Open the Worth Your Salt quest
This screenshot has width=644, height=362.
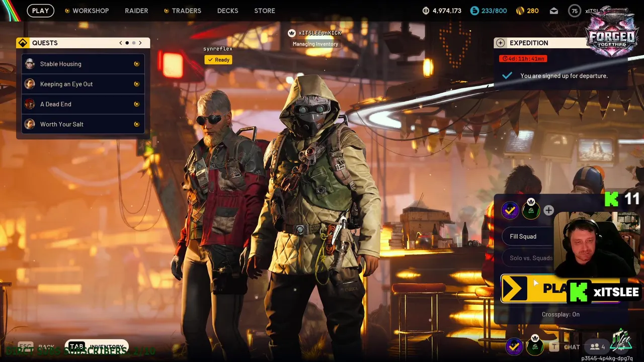83,124
